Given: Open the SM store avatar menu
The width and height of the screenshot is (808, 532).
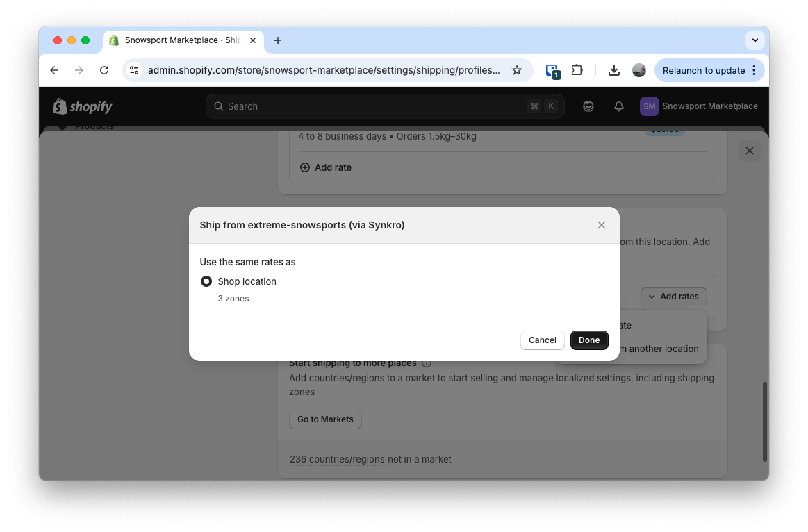Looking at the screenshot, I should click(x=649, y=106).
